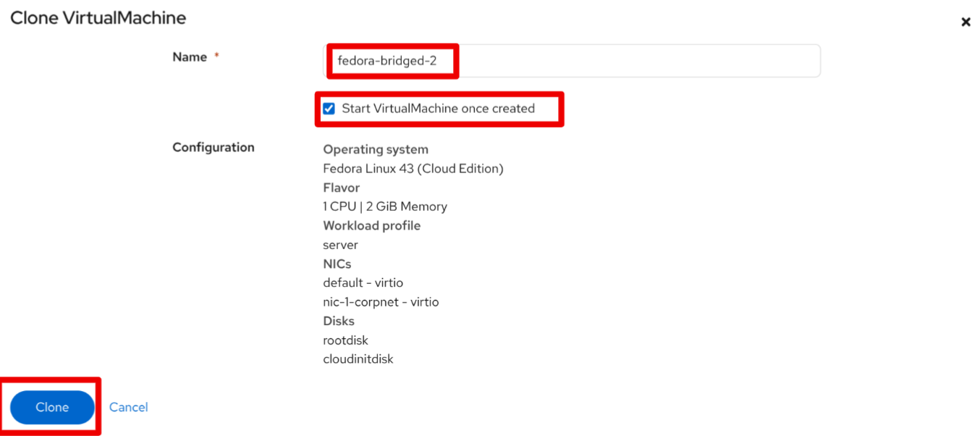Screen dimensions: 980x436
Task: Select the default - virtio NIC entry
Action: click(363, 282)
